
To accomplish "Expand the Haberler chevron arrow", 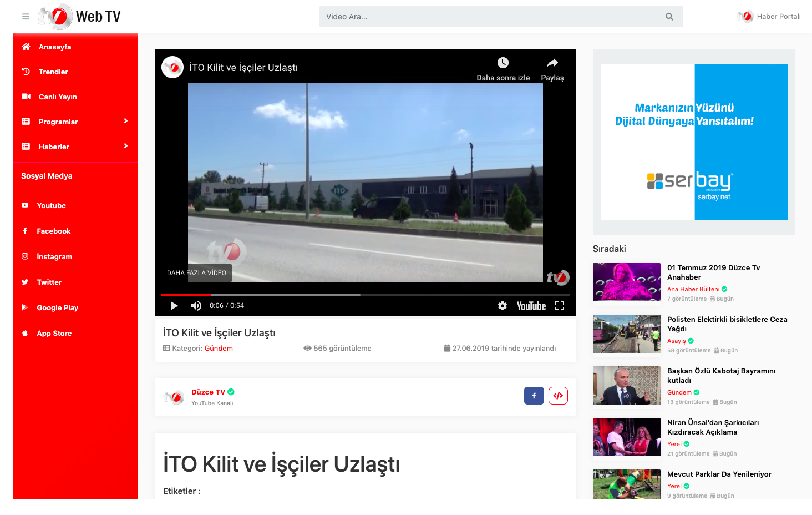I will [126, 146].
